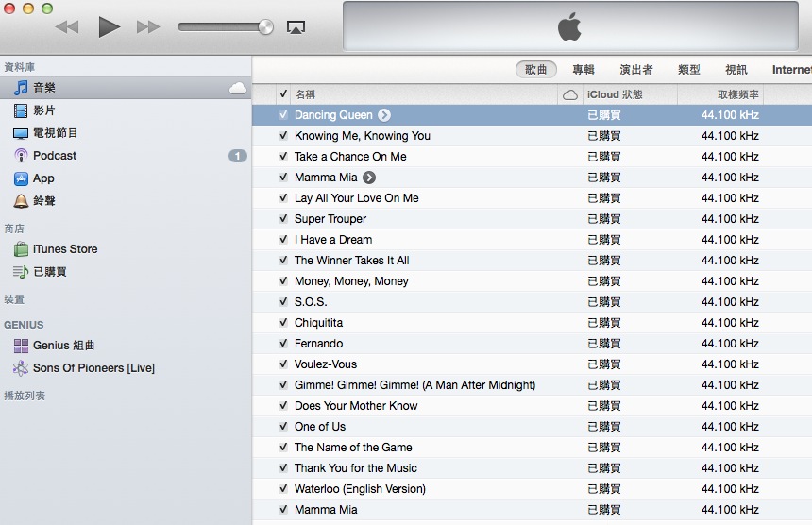The image size is (812, 525).
Task: Click the rewind previous track button
Action: [67, 27]
